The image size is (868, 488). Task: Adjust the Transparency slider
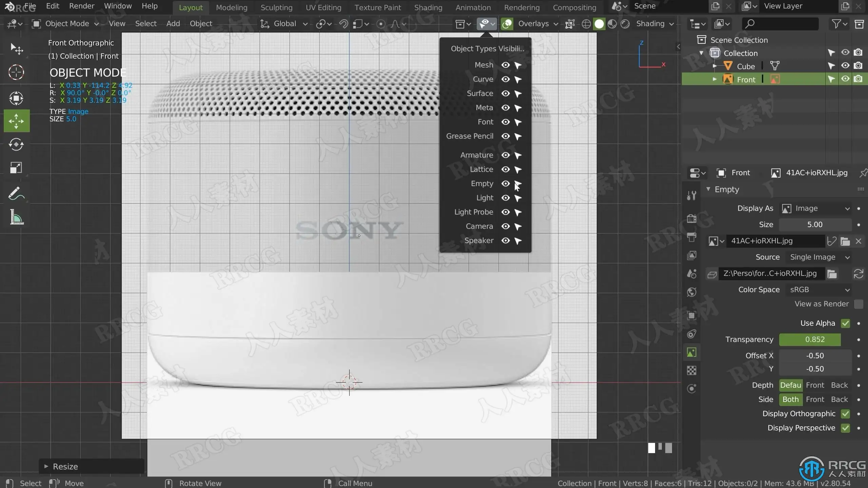[x=815, y=340]
